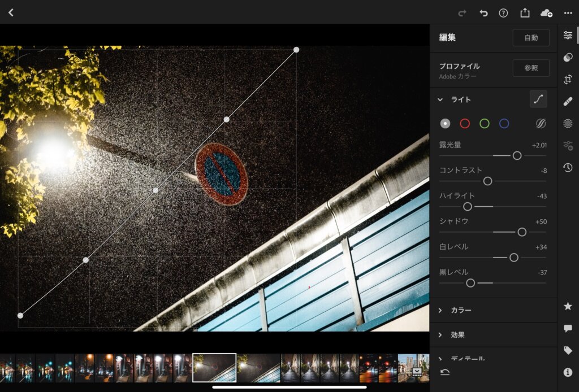Open the photo info icon
The height and width of the screenshot is (392, 579).
tap(568, 372)
